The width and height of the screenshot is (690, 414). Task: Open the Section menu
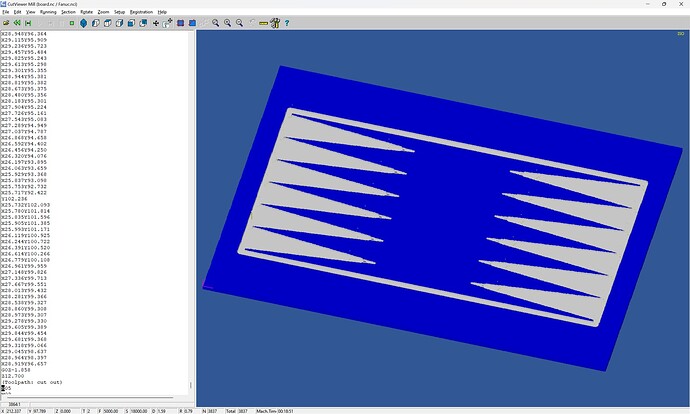(x=68, y=12)
